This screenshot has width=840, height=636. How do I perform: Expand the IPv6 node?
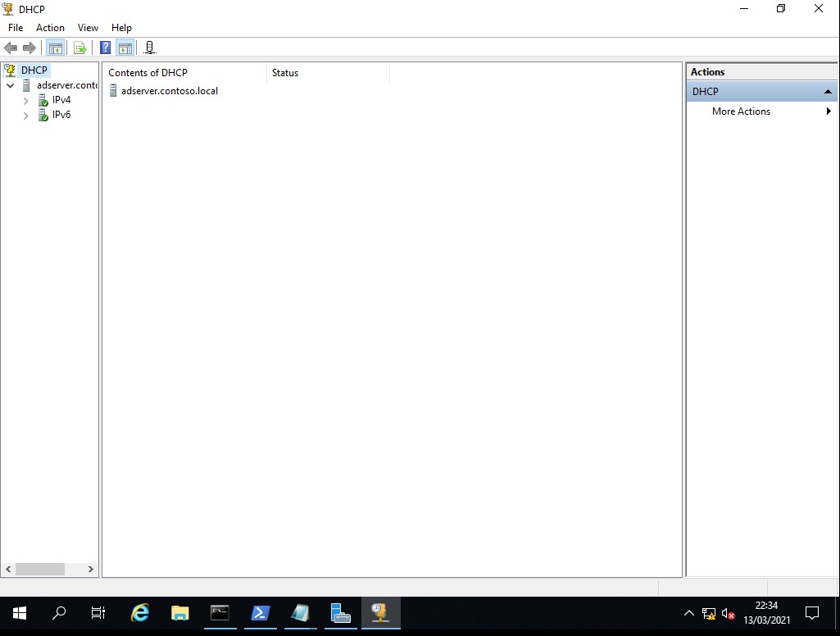pos(26,116)
